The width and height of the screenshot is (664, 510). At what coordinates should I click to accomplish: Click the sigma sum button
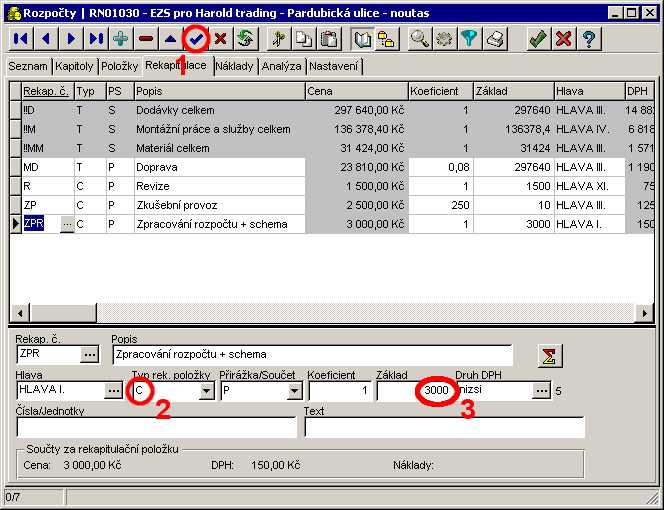pos(549,356)
